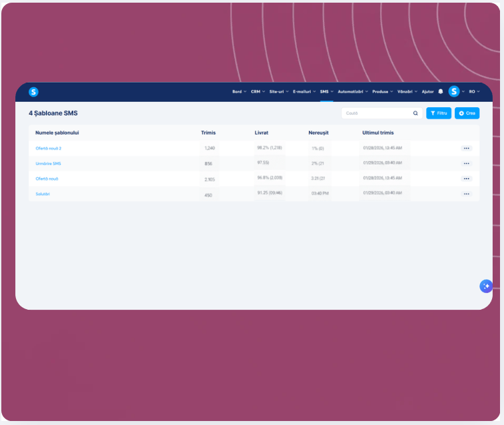Click the 450 sent count

[208, 195]
